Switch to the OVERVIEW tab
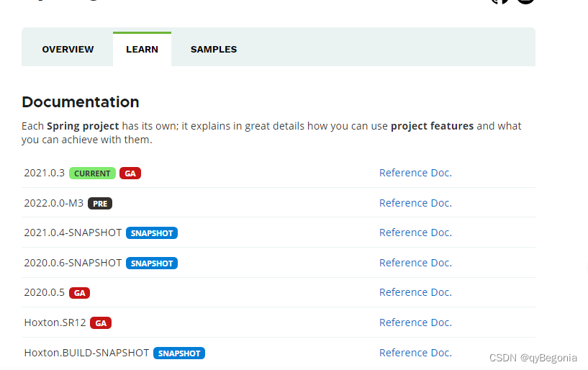The width and height of the screenshot is (588, 370). (x=68, y=49)
